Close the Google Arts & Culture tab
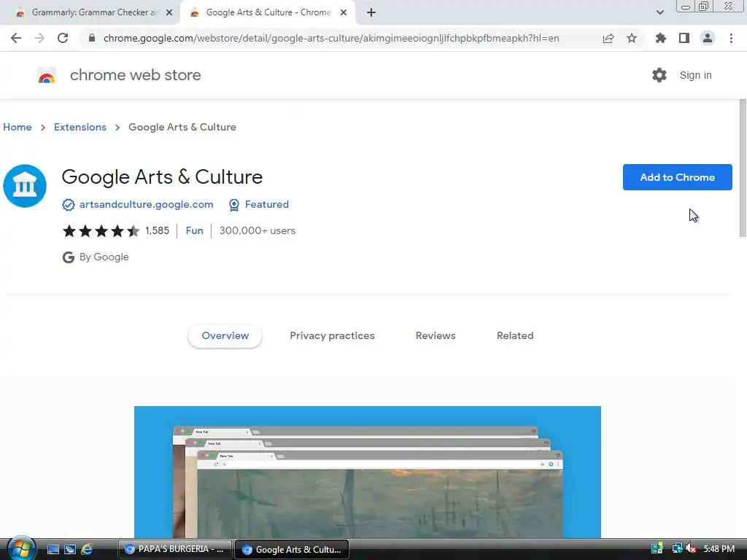The width and height of the screenshot is (747, 560). (x=344, y=12)
